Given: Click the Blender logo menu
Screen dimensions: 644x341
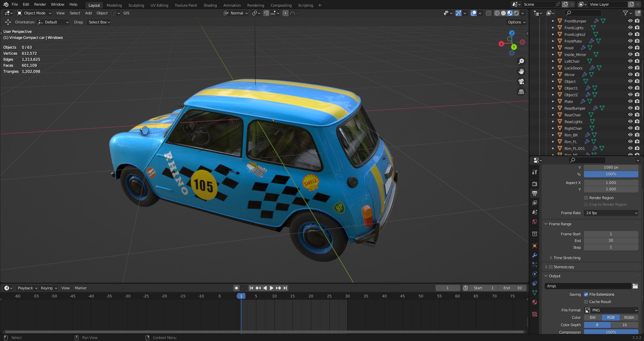Looking at the screenshot, I should (x=6, y=4).
